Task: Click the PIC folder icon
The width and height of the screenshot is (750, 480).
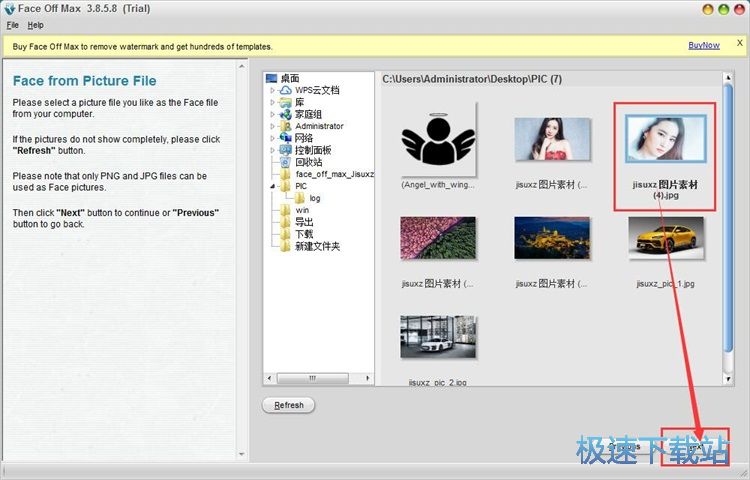Action: pyautogui.click(x=286, y=186)
